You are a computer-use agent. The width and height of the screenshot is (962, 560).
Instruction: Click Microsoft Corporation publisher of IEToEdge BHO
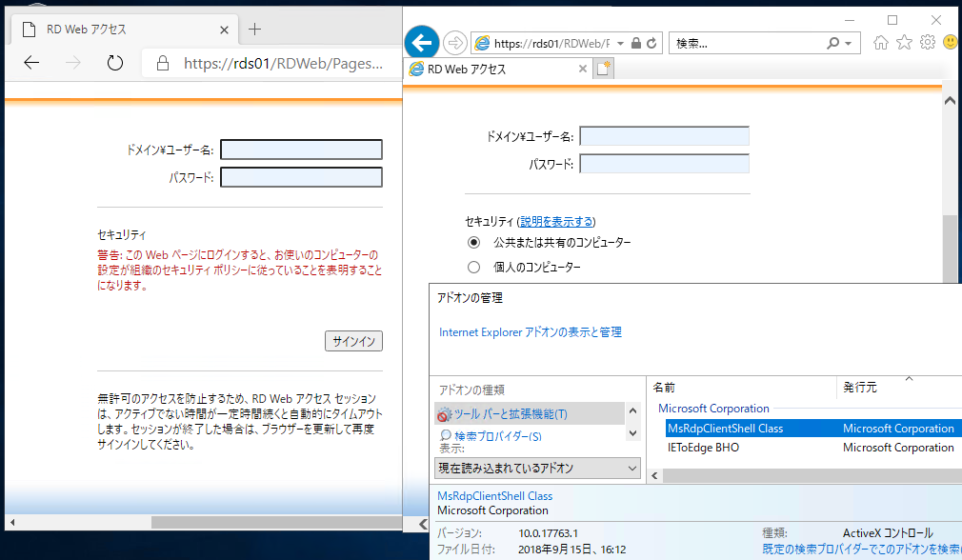tap(898, 447)
